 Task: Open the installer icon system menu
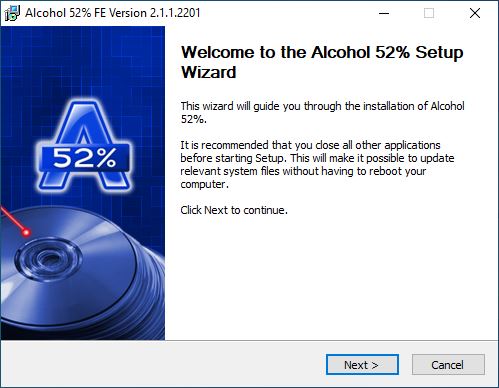coord(12,13)
